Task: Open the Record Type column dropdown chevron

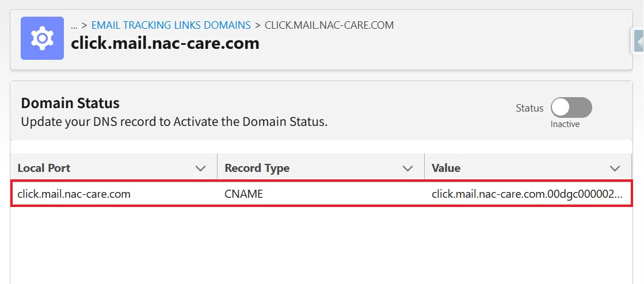Action: point(407,168)
